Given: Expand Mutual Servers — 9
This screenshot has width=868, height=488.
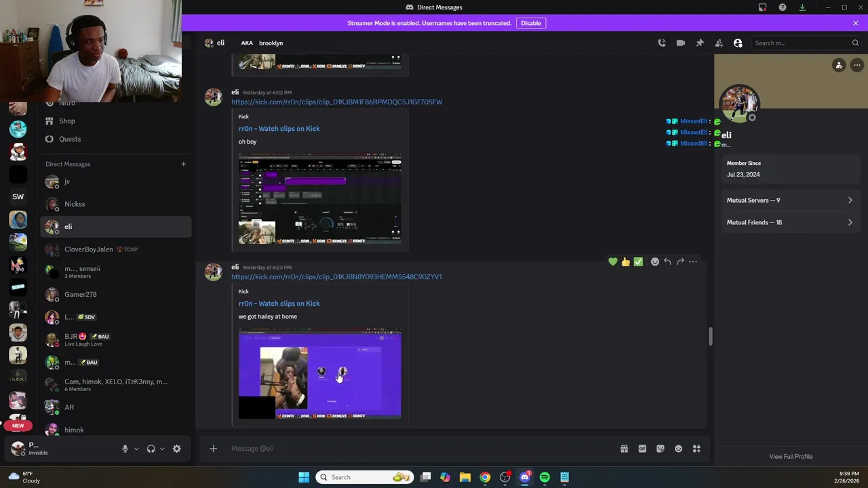Looking at the screenshot, I should [x=790, y=201].
